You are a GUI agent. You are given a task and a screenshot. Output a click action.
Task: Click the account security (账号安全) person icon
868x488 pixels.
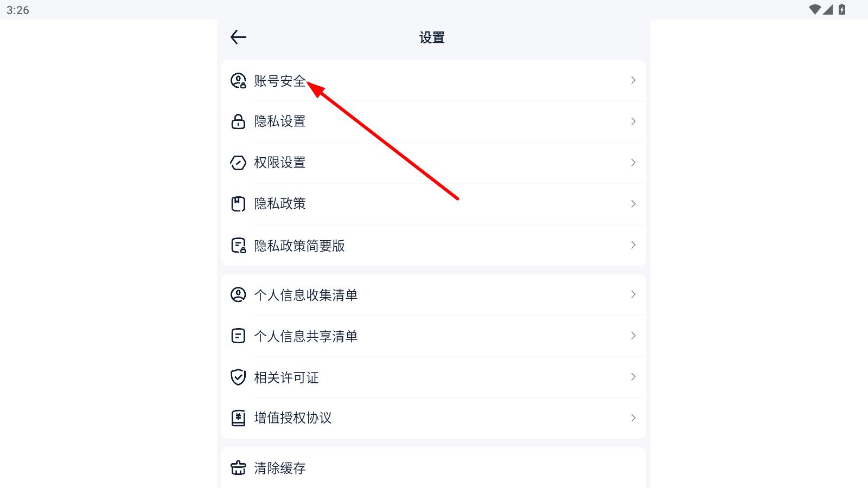238,81
